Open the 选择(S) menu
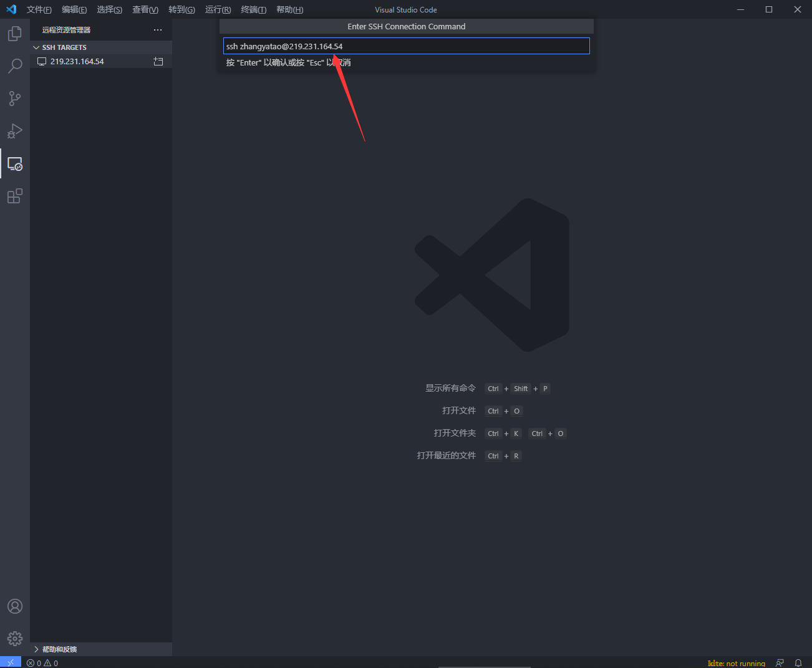 (x=110, y=9)
